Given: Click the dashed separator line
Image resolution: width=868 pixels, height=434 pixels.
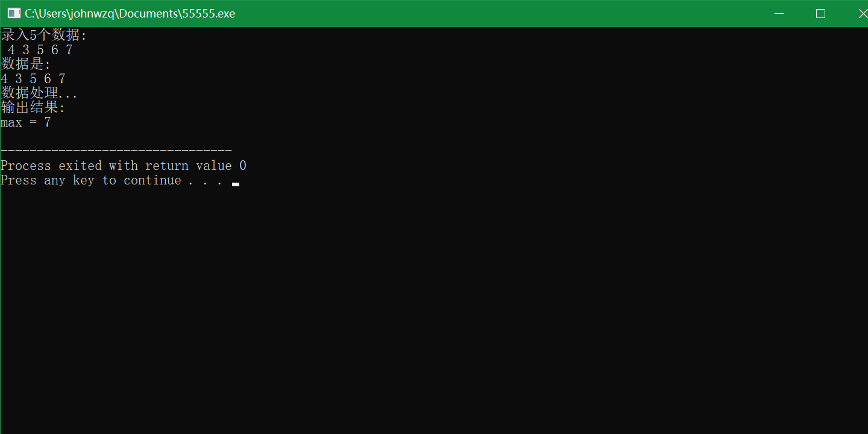Looking at the screenshot, I should [116, 149].
